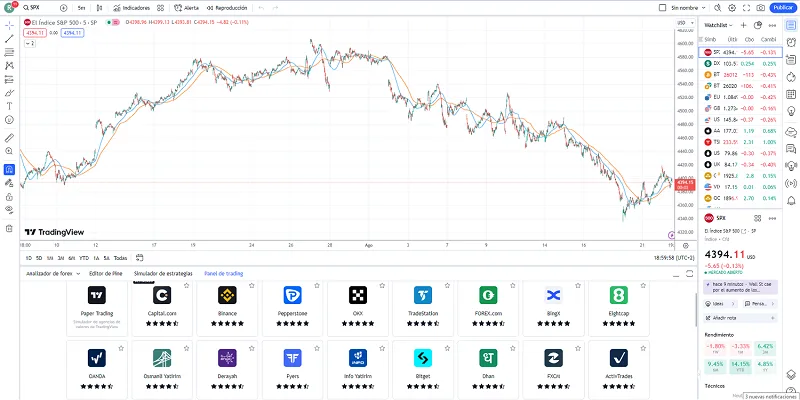This screenshot has height=400, width=800.
Task: Expand the Sin nombre layout dropdown
Action: click(689, 8)
